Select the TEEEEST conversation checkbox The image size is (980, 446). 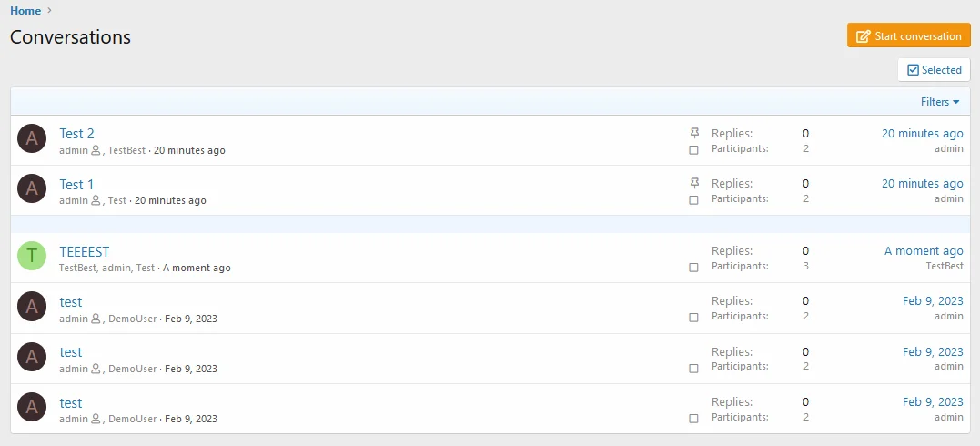pyautogui.click(x=693, y=267)
